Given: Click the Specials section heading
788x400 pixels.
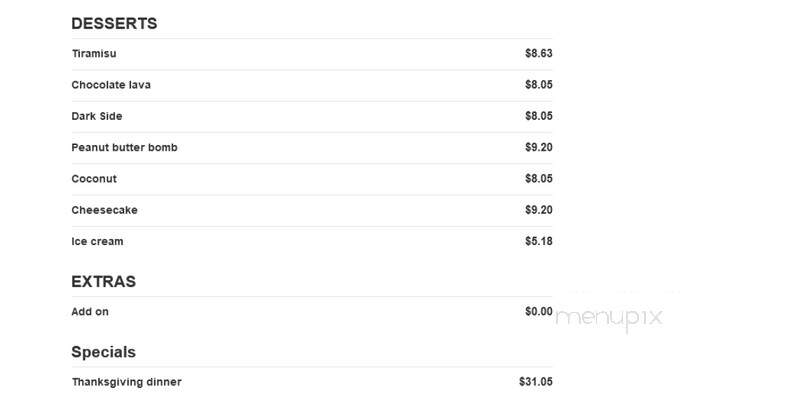Looking at the screenshot, I should [x=104, y=352].
